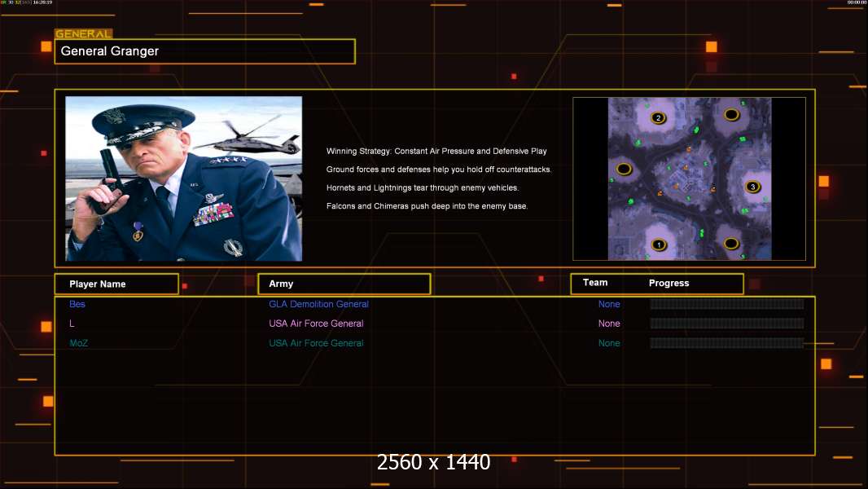Click the Army column header

click(x=344, y=284)
